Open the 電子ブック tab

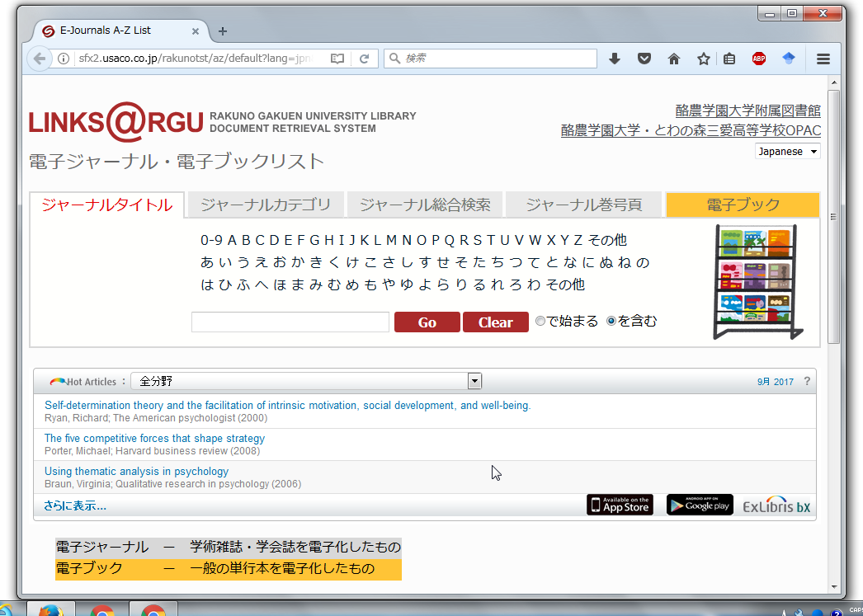pos(742,205)
